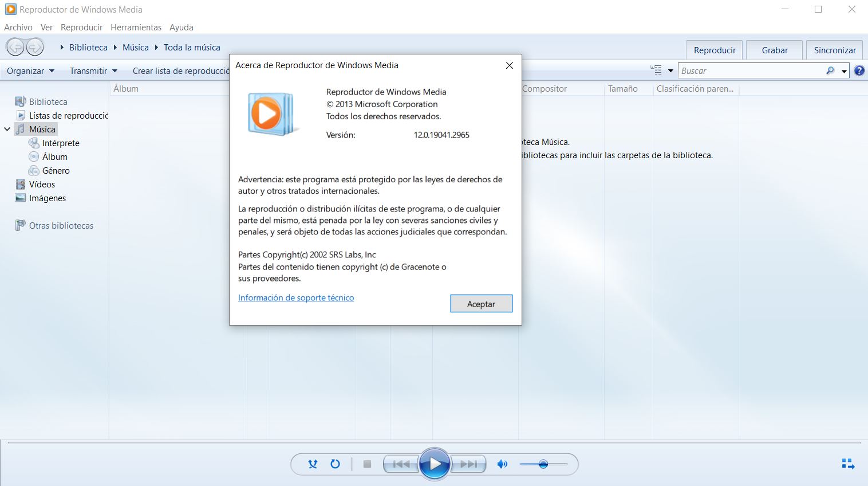Click the Next track button
Image resolution: width=868 pixels, height=486 pixels.
pos(468,464)
